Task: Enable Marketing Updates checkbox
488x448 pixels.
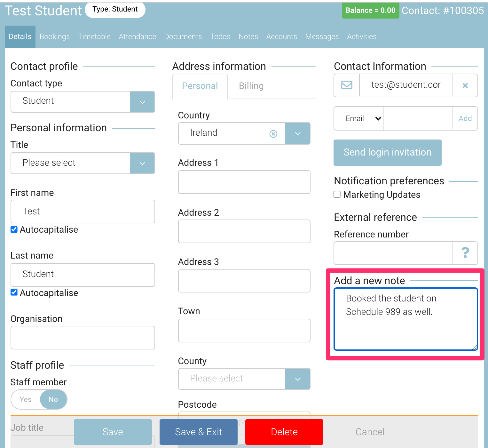Action: [337, 194]
